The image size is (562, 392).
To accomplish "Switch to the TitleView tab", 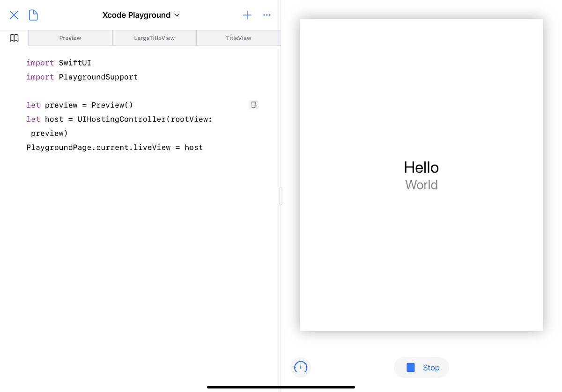I will coord(239,38).
